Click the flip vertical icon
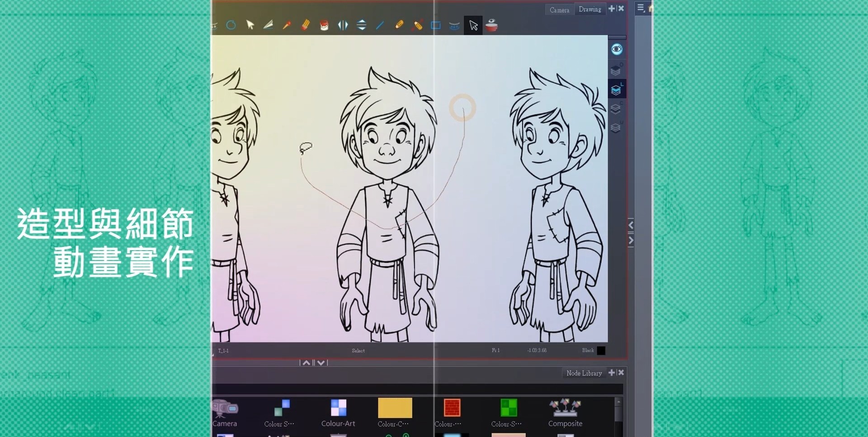The width and height of the screenshot is (868, 437). 362,25
